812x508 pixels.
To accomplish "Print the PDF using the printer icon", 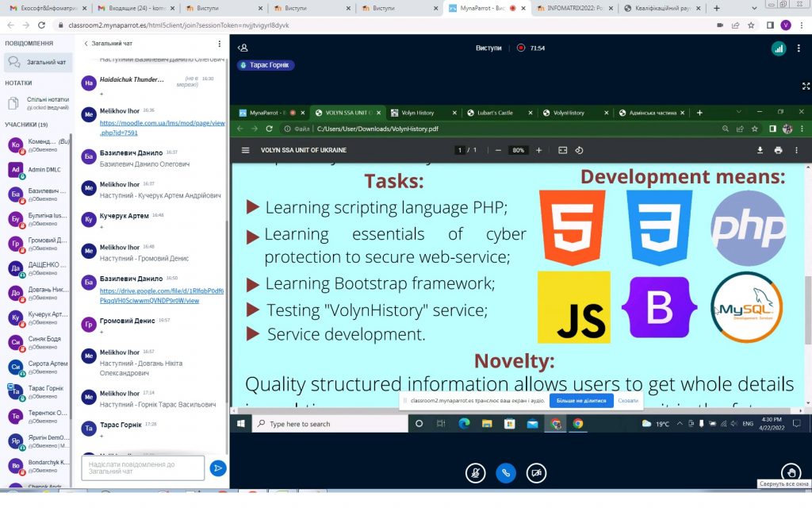I will point(777,150).
